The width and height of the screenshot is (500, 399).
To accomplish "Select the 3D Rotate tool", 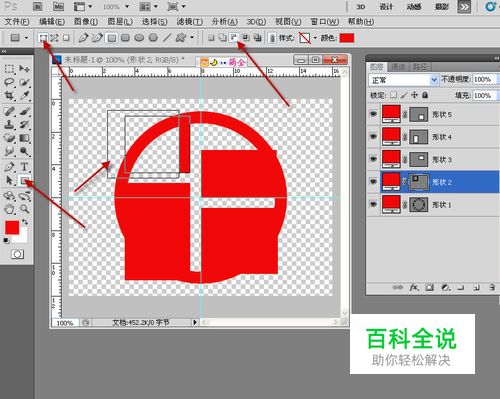I will [x=9, y=196].
